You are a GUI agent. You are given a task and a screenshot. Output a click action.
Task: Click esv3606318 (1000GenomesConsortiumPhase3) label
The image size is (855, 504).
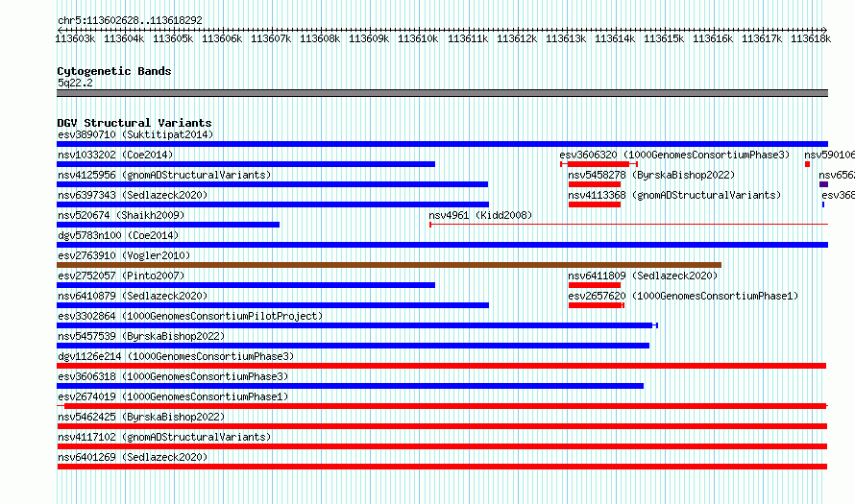point(173,376)
